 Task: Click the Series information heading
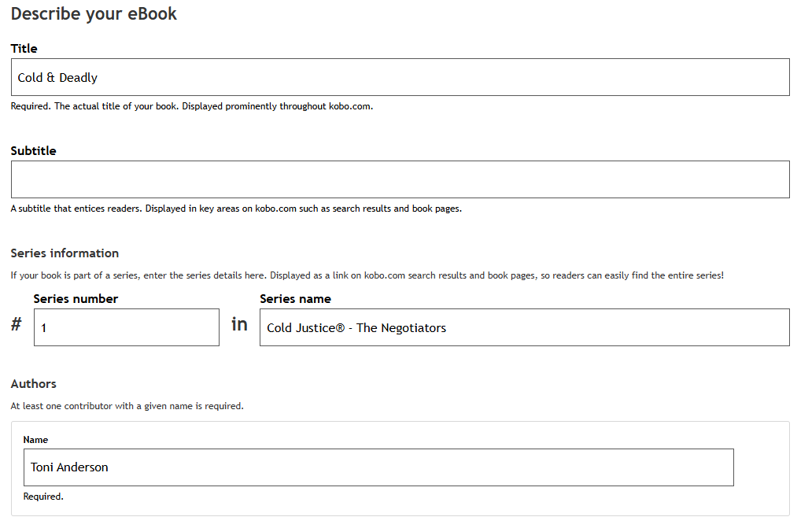click(65, 253)
